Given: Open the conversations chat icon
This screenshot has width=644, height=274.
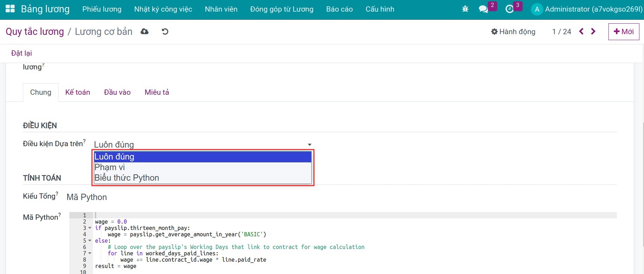Looking at the screenshot, I should tap(483, 9).
